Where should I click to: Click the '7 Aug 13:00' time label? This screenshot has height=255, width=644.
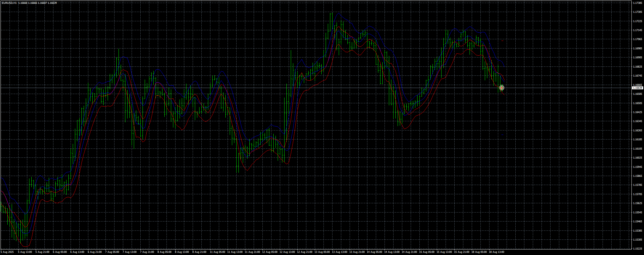tap(129, 252)
